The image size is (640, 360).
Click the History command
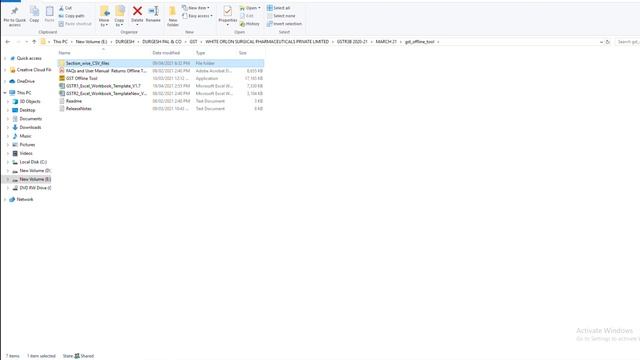pyautogui.click(x=249, y=24)
